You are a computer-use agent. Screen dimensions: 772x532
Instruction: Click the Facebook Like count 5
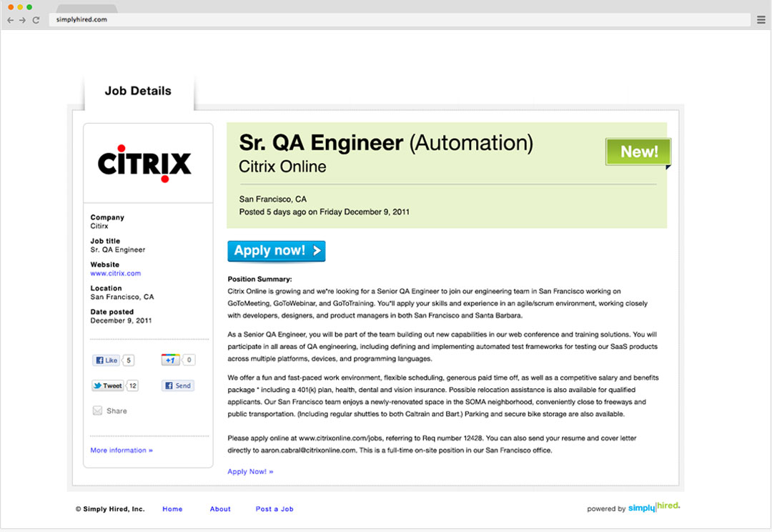point(129,360)
